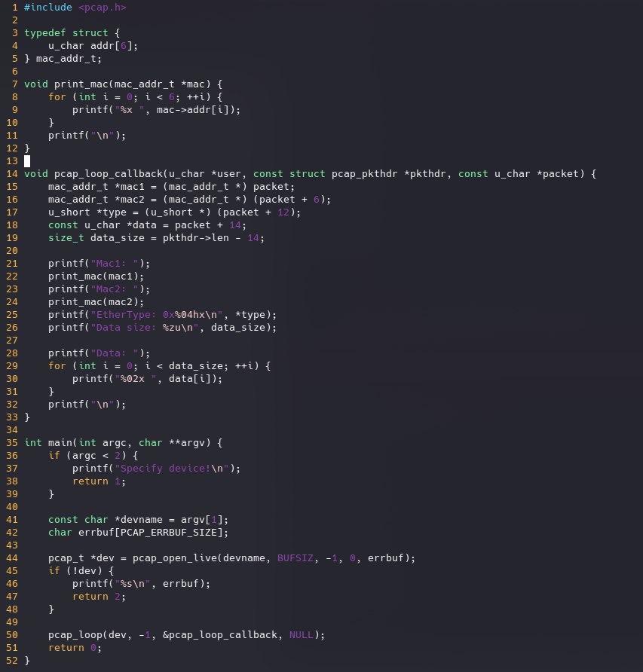The image size is (643, 672).
Task: Click line number 52 in the gutter
Action: pos(12,661)
